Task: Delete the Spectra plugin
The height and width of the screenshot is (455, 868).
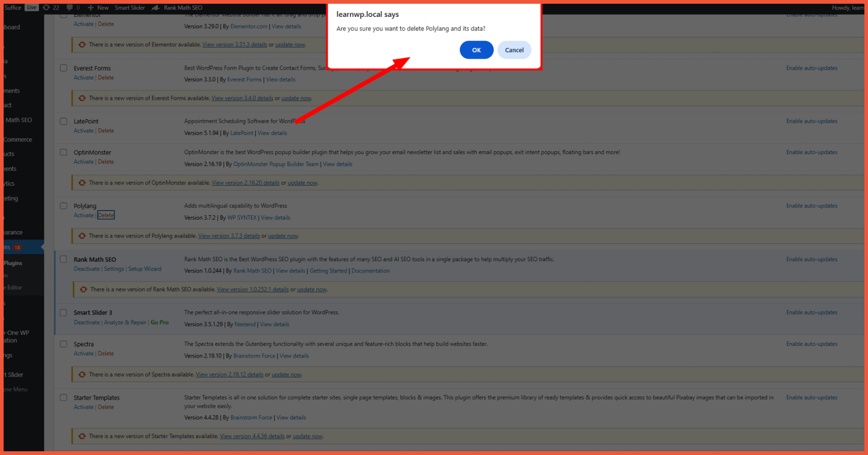Action: 106,353
